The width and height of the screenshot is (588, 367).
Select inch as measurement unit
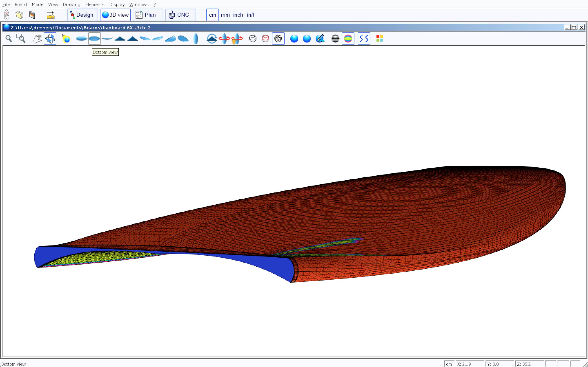[238, 15]
